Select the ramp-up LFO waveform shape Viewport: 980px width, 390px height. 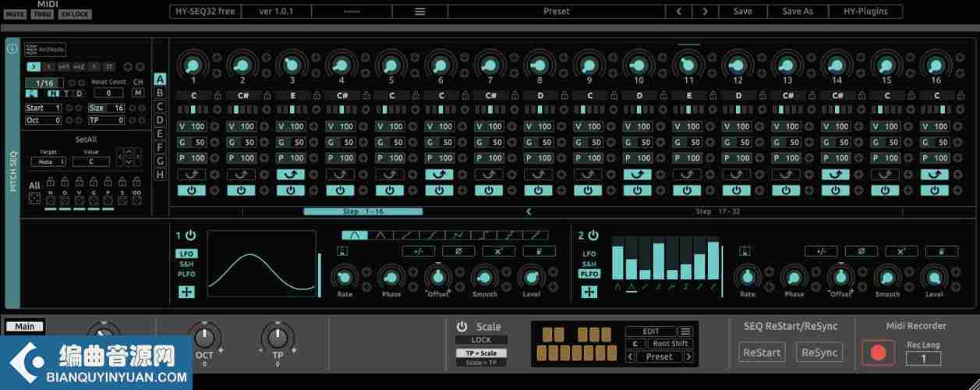[406, 235]
